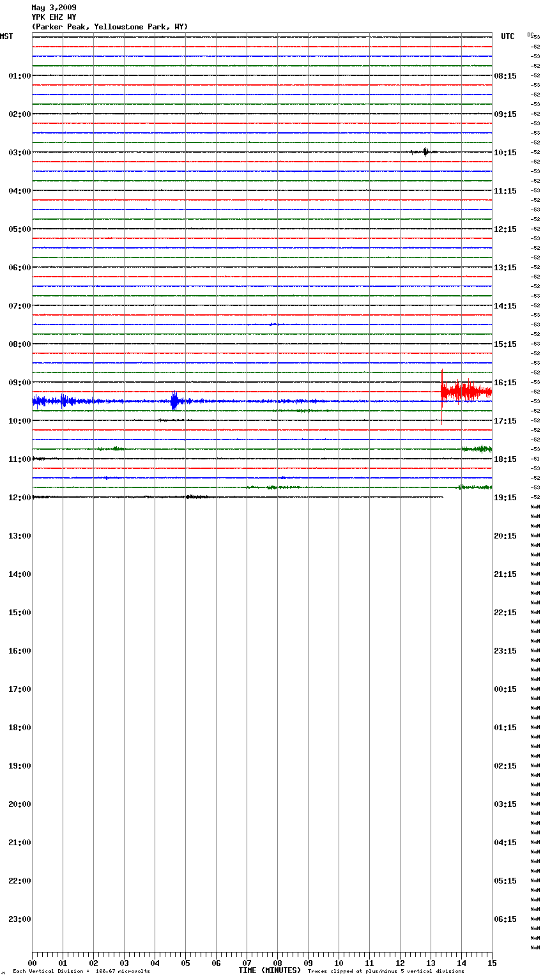Click the '10' minute axis tick label
The image size is (543, 980).
click(339, 963)
